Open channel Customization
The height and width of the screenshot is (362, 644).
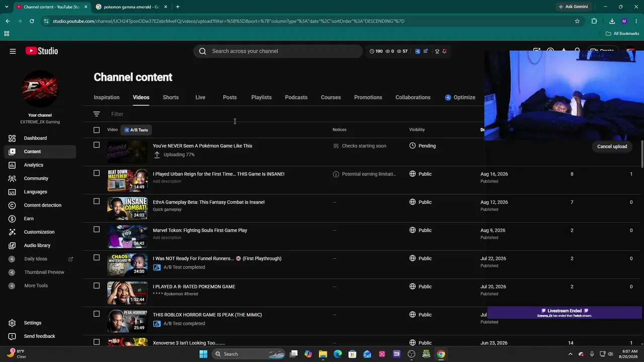(x=39, y=232)
